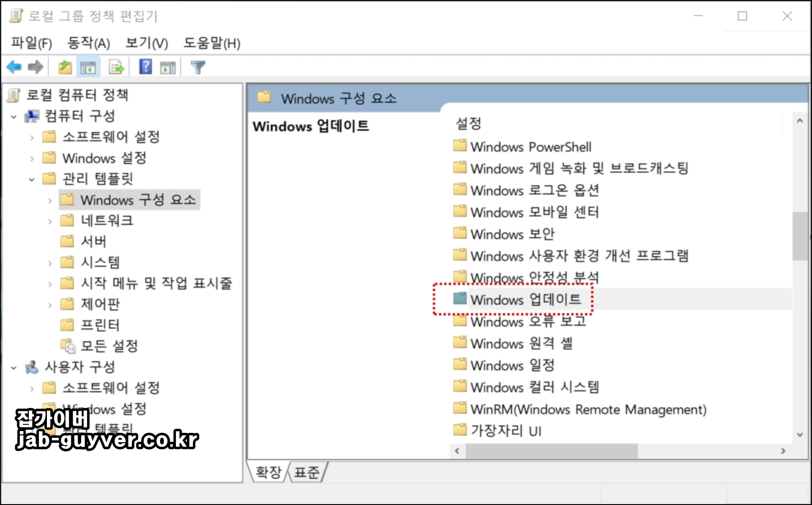Open the 보기(V) menu
The width and height of the screenshot is (812, 505).
pos(147,43)
